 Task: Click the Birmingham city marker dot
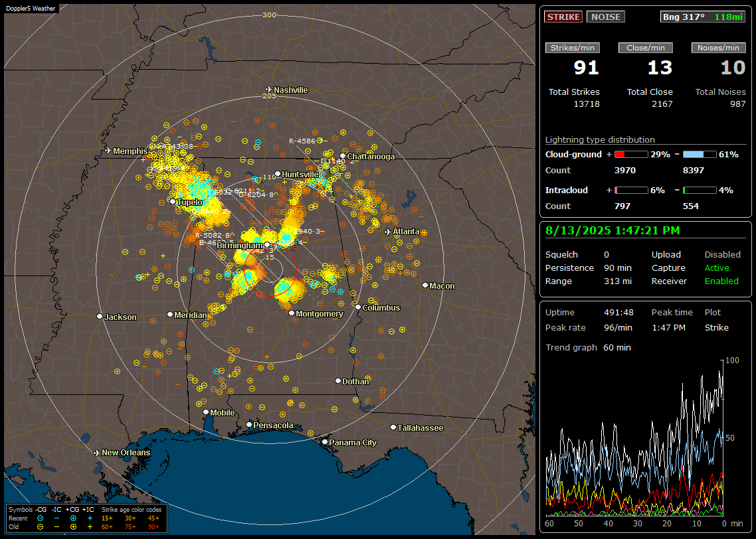click(267, 245)
